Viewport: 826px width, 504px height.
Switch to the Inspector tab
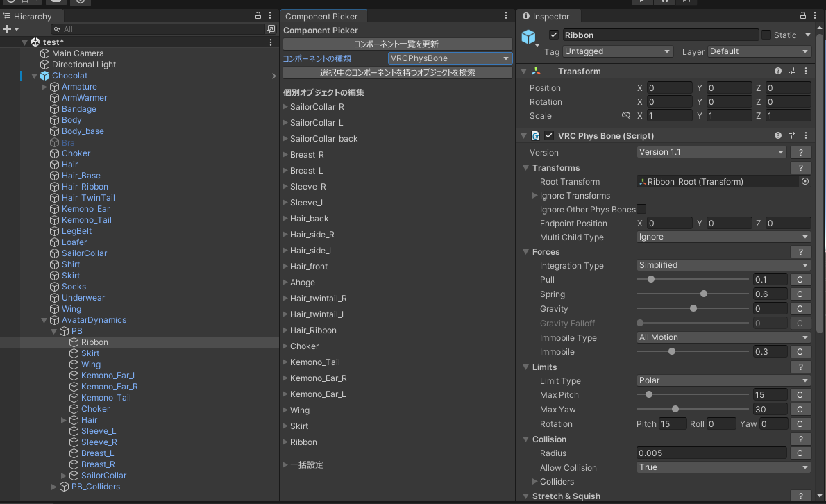click(x=548, y=16)
